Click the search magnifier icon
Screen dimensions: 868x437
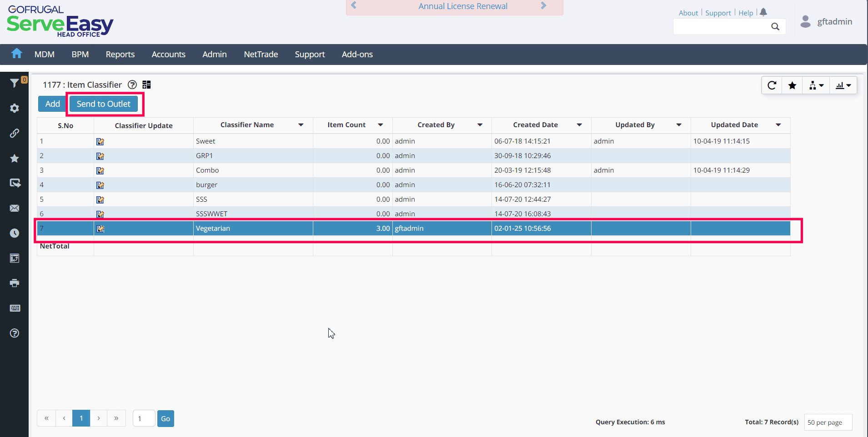coord(775,27)
